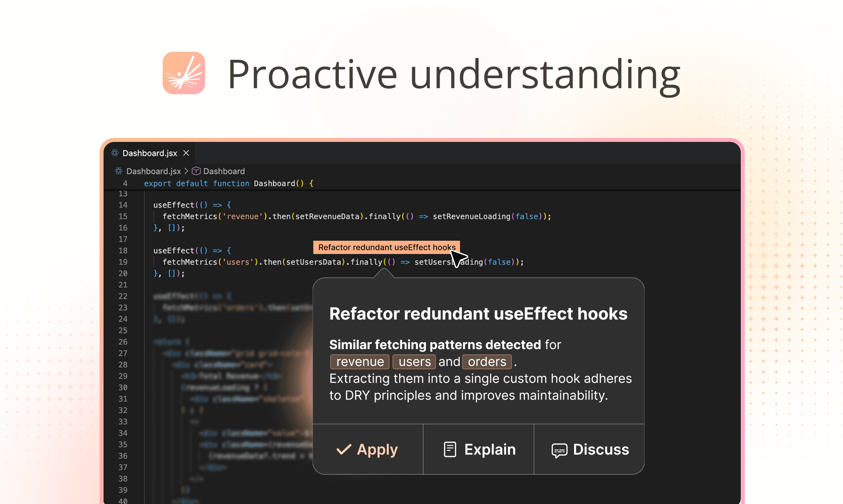Click the Apply checkmark icon
The image size is (843, 504).
344,449
